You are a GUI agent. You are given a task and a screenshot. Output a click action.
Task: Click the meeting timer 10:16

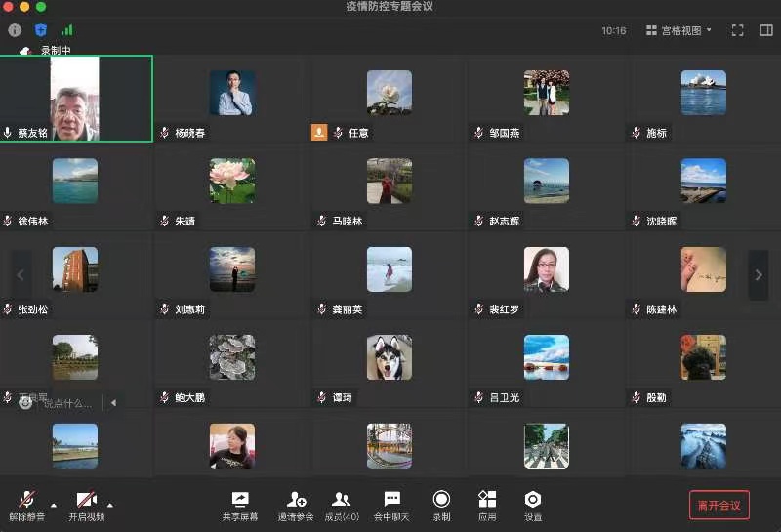point(614,31)
